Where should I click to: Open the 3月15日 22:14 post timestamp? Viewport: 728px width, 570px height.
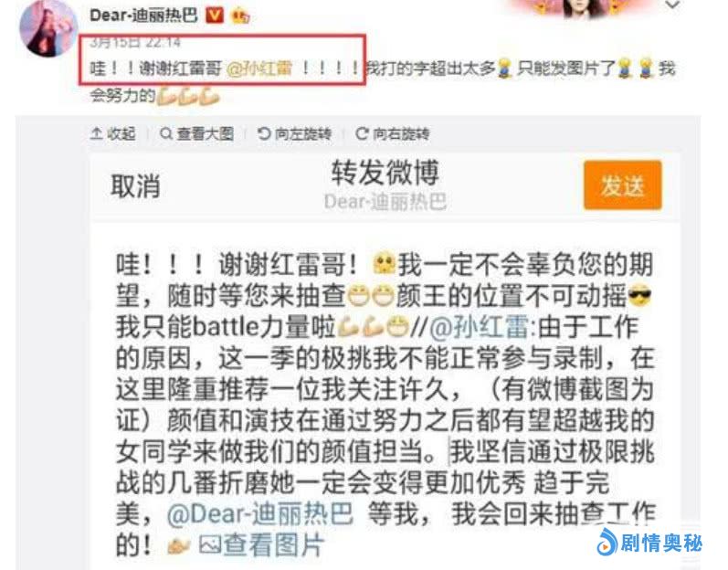(135, 43)
